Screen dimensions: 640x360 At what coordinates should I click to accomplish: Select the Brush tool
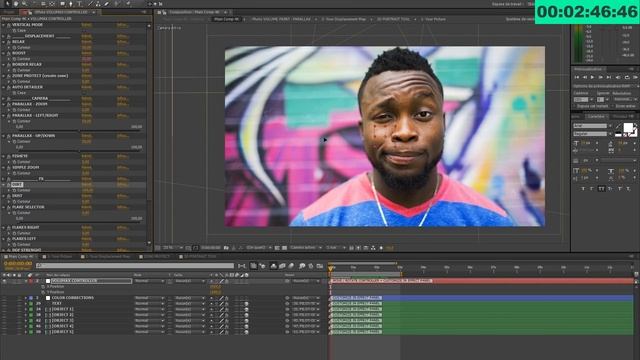pyautogui.click(x=90, y=4)
